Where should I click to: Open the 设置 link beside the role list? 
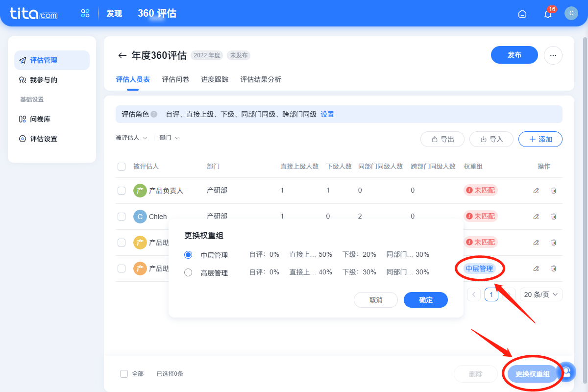(x=327, y=114)
